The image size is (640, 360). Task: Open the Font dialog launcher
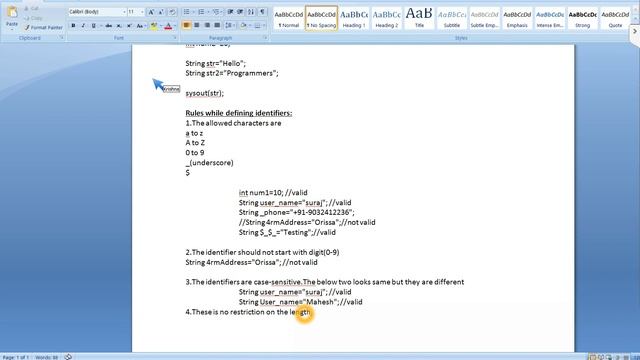tap(175, 38)
